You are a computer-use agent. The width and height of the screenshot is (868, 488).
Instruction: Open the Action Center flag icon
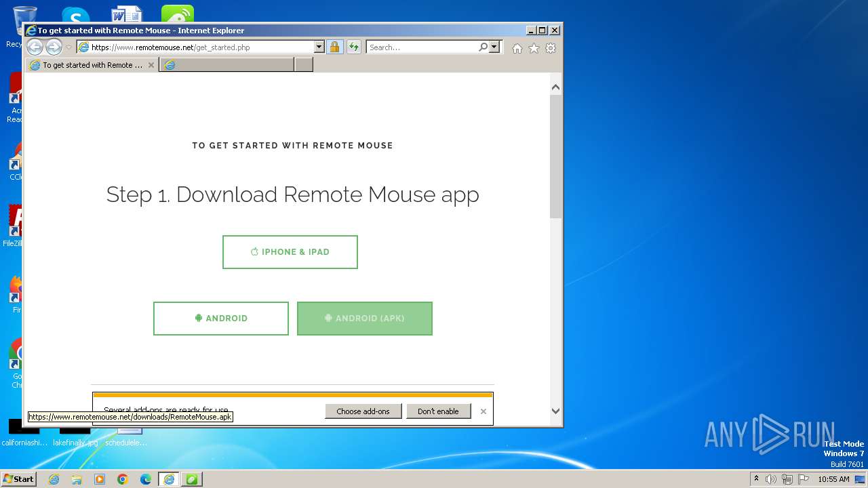(x=804, y=479)
